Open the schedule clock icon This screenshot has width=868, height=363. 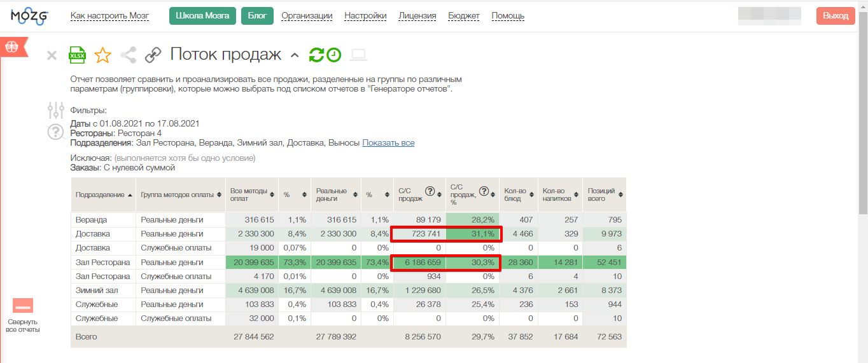(x=334, y=55)
